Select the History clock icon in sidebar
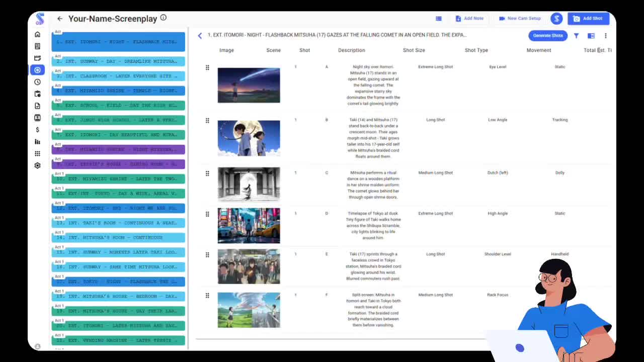The image size is (644, 362). pos(37,81)
